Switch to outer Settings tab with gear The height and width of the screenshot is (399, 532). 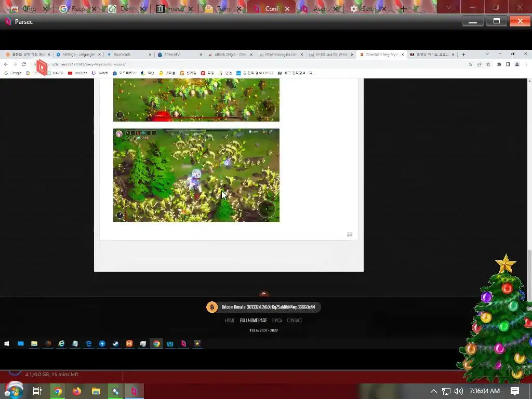pyautogui.click(x=368, y=8)
